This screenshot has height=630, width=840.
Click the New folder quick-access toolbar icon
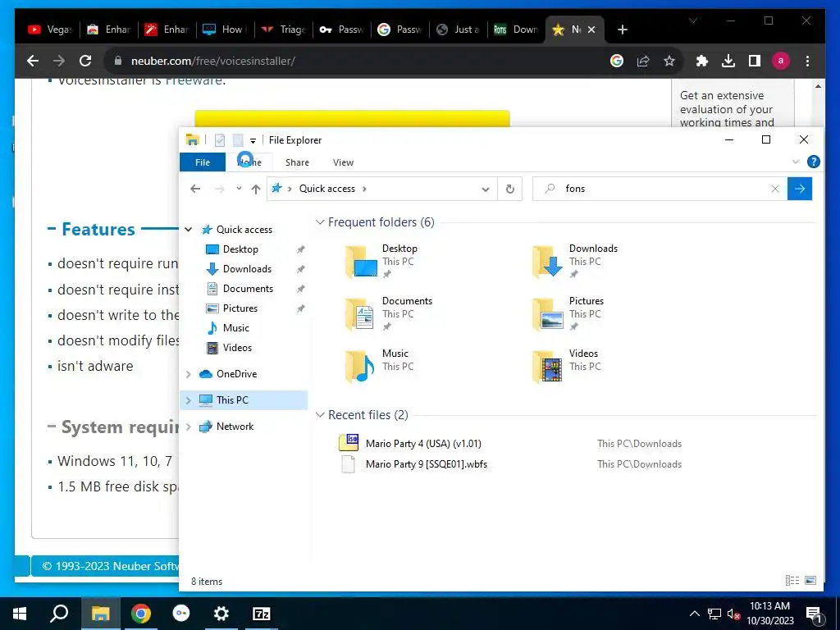(238, 140)
